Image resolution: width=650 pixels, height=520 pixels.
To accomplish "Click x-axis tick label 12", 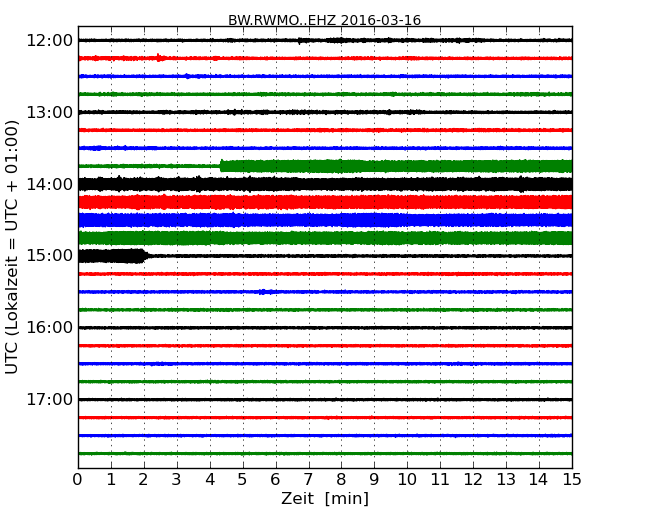I will point(473,480).
